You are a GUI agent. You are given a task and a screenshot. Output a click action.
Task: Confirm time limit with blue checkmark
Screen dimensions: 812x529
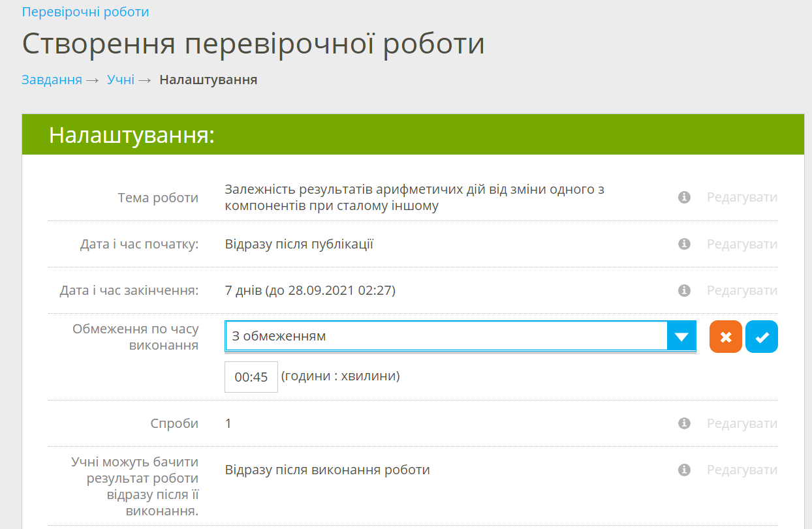pos(762,337)
